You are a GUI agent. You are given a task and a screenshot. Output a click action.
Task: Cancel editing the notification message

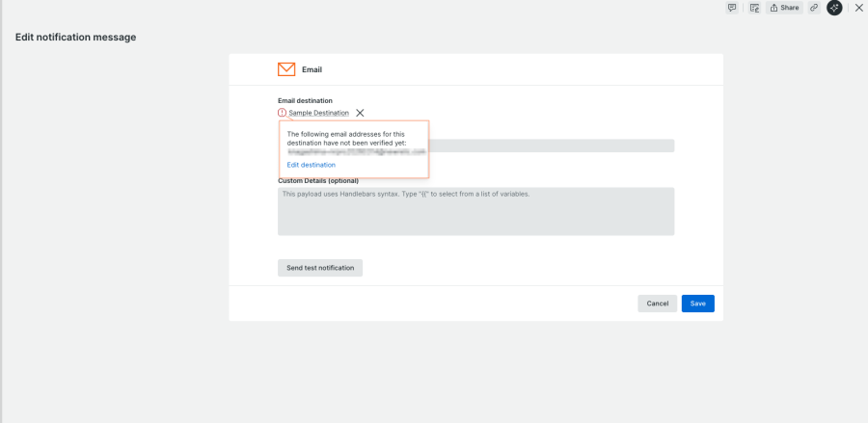point(657,304)
